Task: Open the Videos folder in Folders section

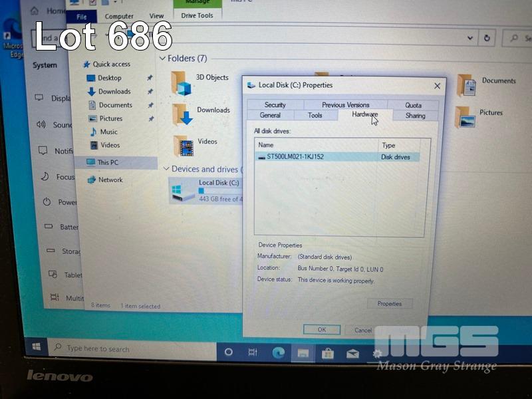Action: [184, 145]
